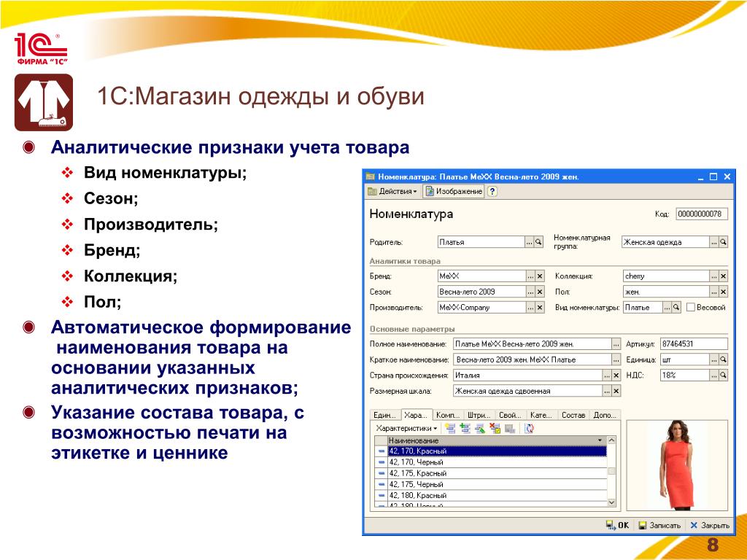Click the Полное наименование input field
The image size is (747, 560).
tap(532, 344)
